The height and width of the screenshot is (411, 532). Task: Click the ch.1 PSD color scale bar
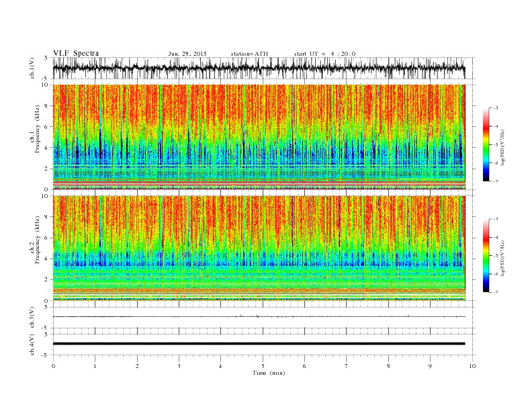(486, 144)
